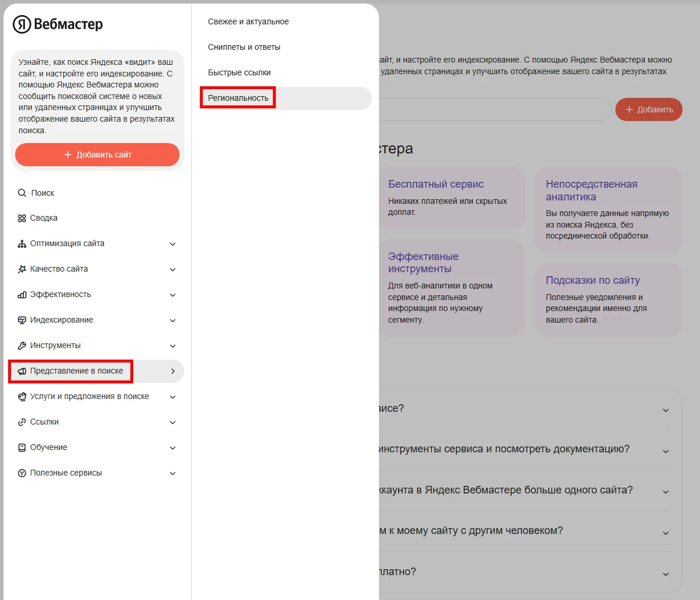Expand the Услуги и предложения в поиске section
The image size is (700, 600).
(x=172, y=397)
